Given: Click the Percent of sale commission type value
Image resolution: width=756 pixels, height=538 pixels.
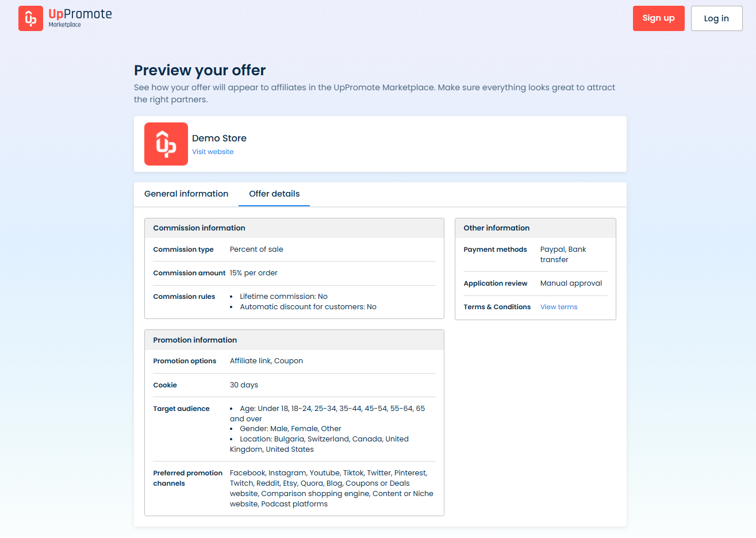Looking at the screenshot, I should tap(256, 249).
